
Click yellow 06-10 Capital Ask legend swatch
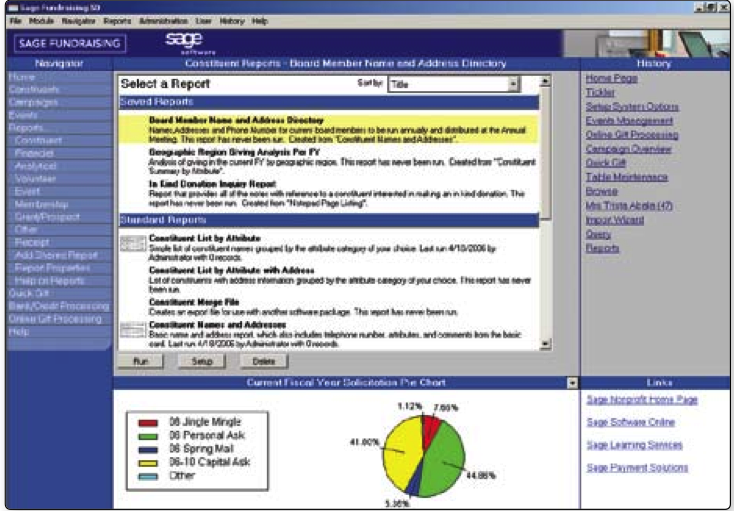148,464
